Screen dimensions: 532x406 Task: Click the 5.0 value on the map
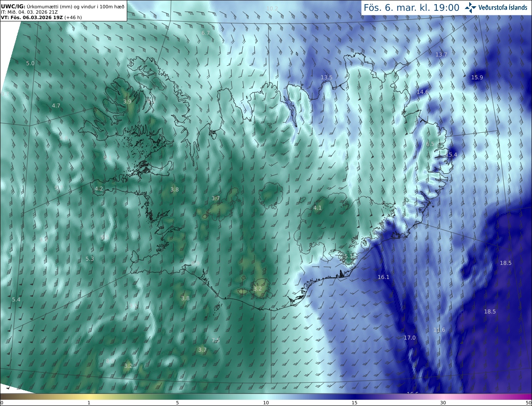30,63
